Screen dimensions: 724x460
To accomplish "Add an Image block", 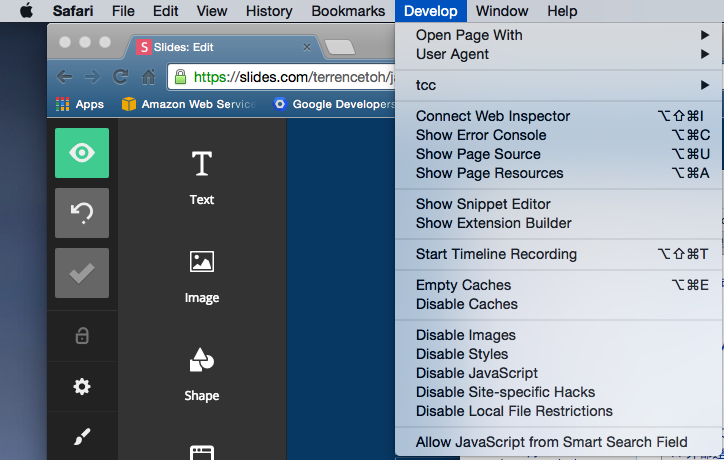I will 202,277.
